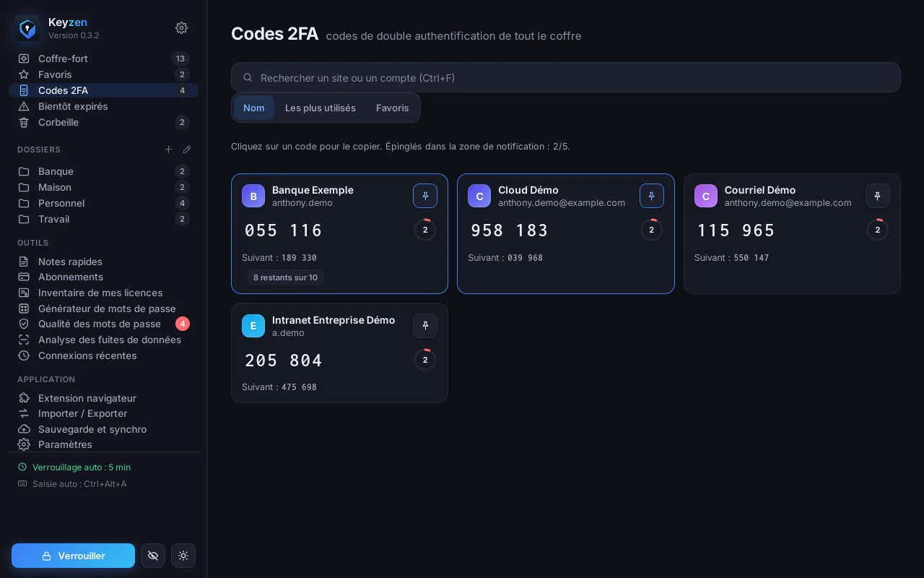Open Sauvegarde et synchro page
Screen dimensions: 924x578
pyautogui.click(x=103, y=429)
